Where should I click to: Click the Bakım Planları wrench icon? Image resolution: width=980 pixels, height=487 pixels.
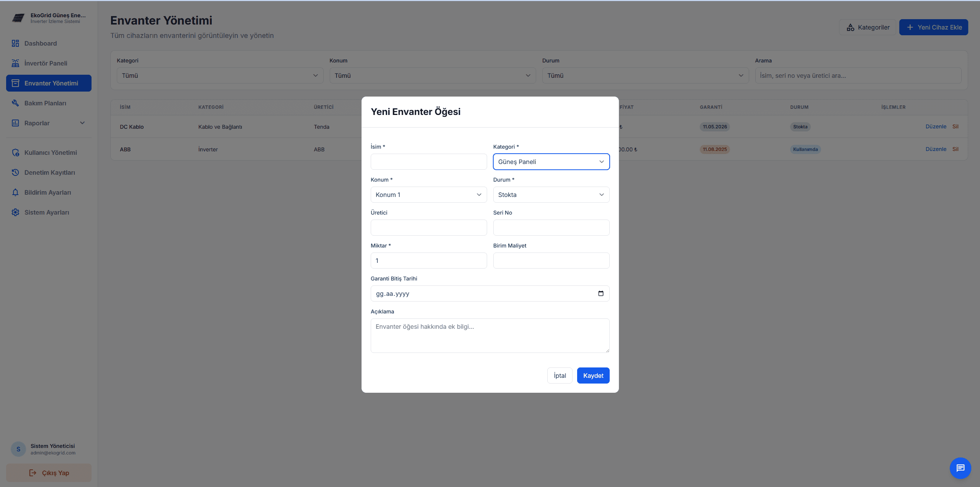click(x=15, y=103)
